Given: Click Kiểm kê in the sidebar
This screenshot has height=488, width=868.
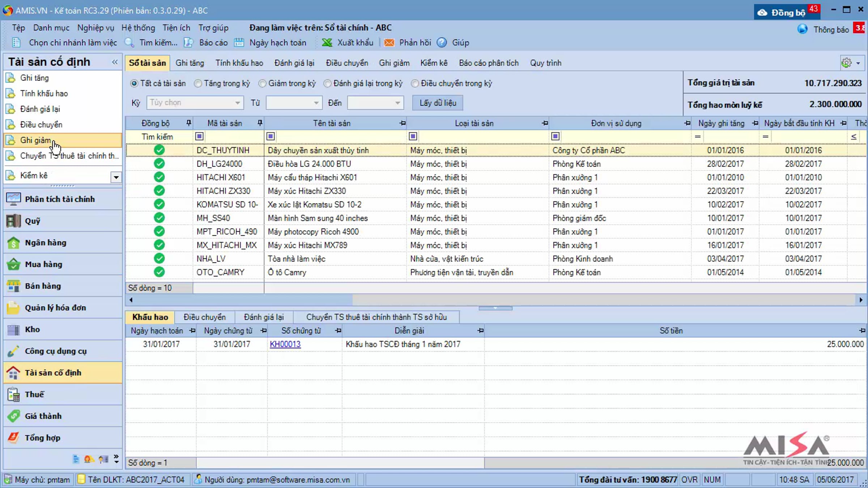Looking at the screenshot, I should click(x=34, y=175).
